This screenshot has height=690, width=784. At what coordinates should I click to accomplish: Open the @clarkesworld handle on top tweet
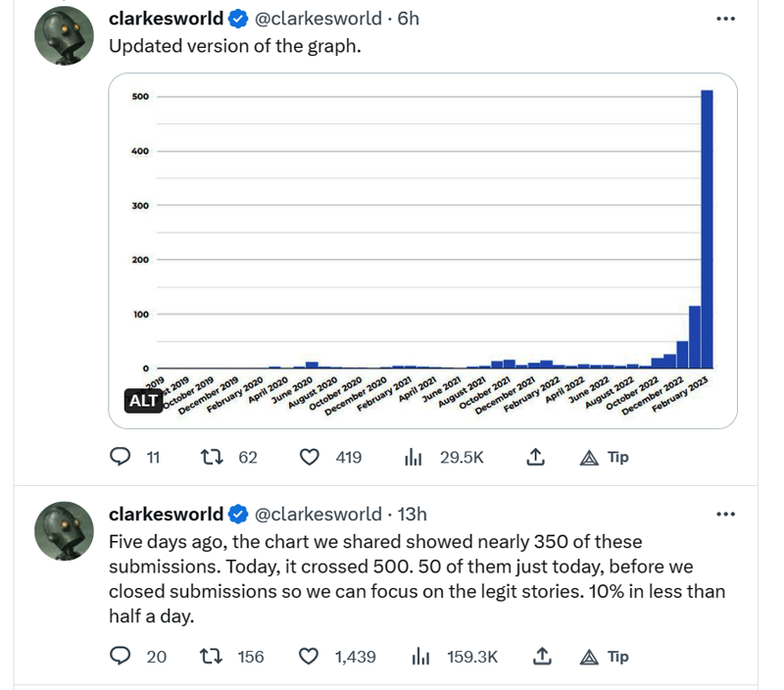click(x=318, y=19)
